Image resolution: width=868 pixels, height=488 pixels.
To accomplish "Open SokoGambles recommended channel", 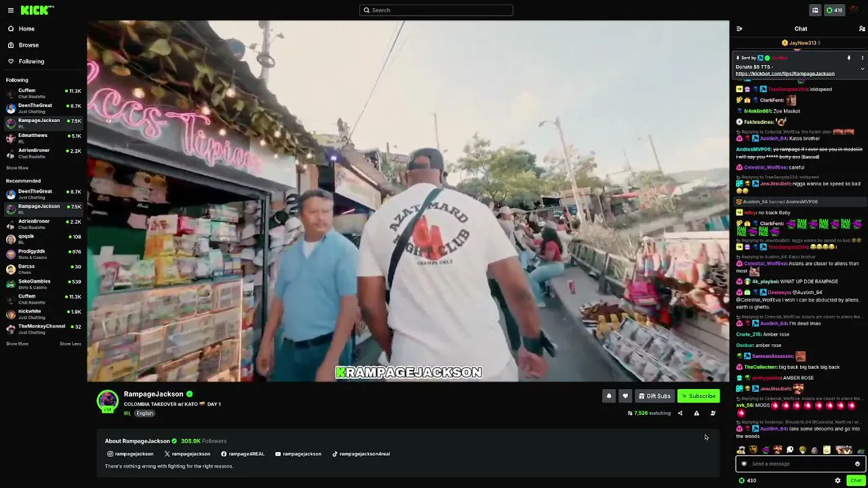I will [x=43, y=284].
